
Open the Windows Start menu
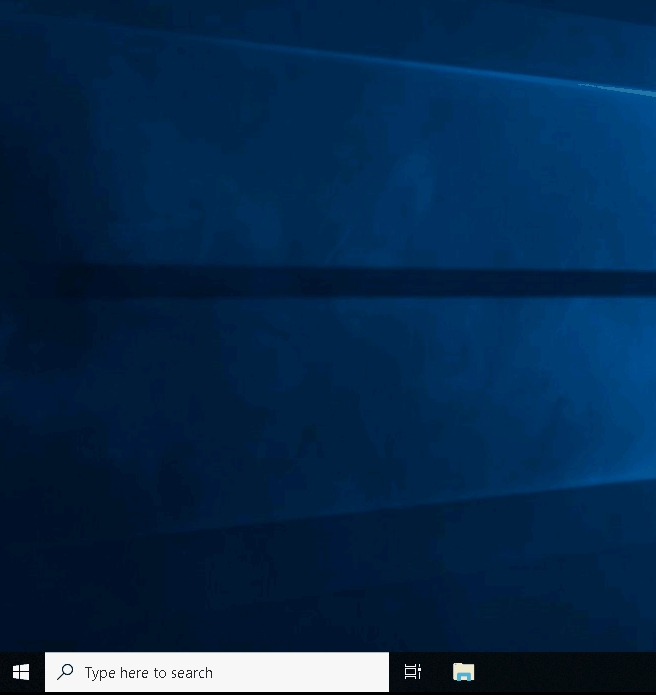click(x=21, y=673)
